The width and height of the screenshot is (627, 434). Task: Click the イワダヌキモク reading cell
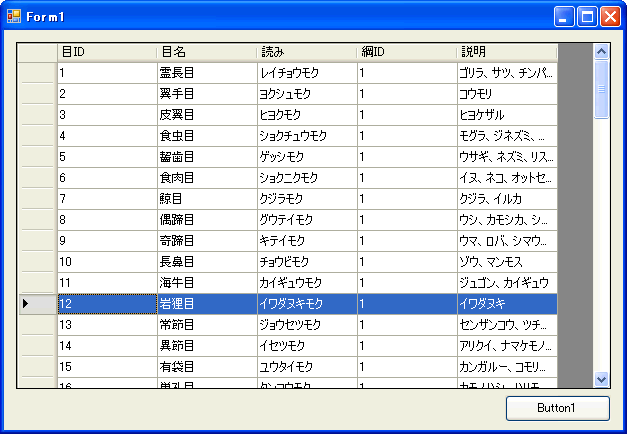click(x=307, y=304)
